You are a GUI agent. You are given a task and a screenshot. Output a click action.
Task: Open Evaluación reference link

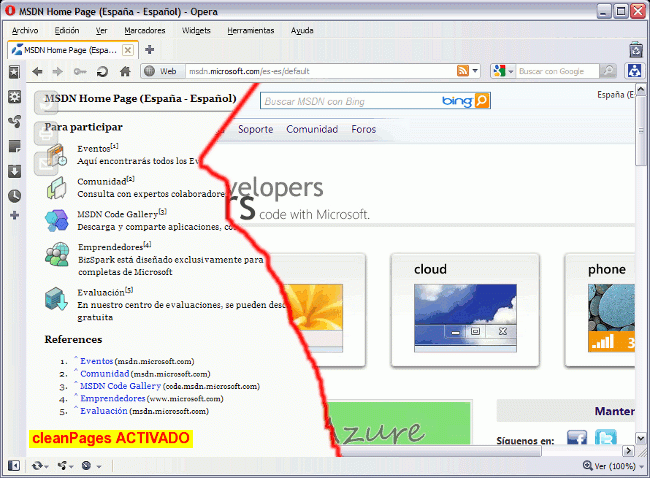pos(104,411)
